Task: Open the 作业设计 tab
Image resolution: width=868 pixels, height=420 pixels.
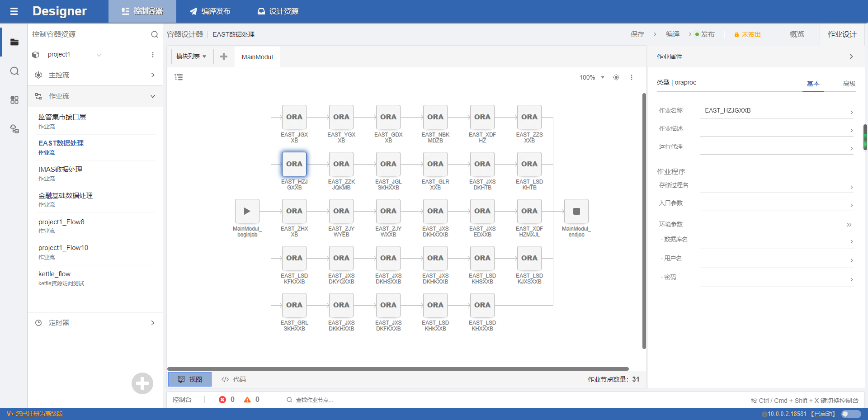Action: [842, 34]
